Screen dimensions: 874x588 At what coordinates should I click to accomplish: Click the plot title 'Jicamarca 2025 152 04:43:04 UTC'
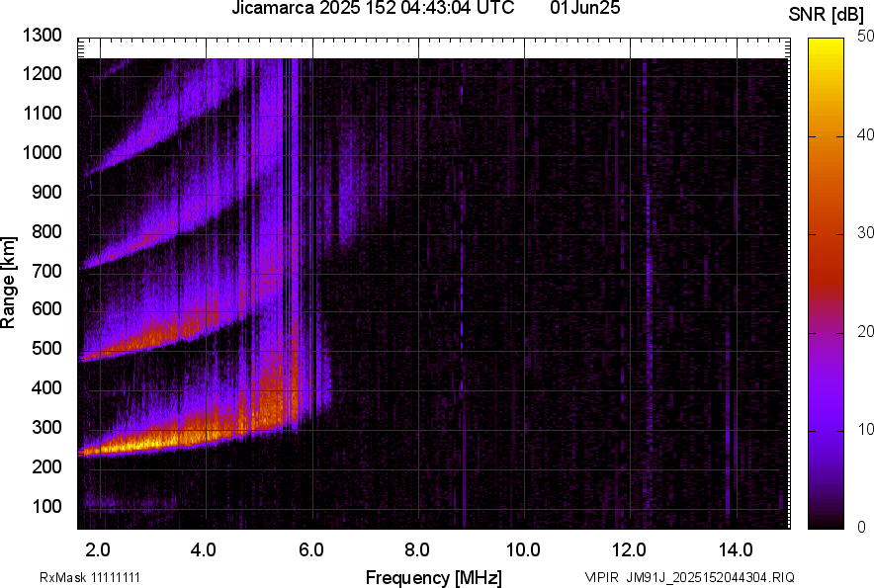coord(373,8)
